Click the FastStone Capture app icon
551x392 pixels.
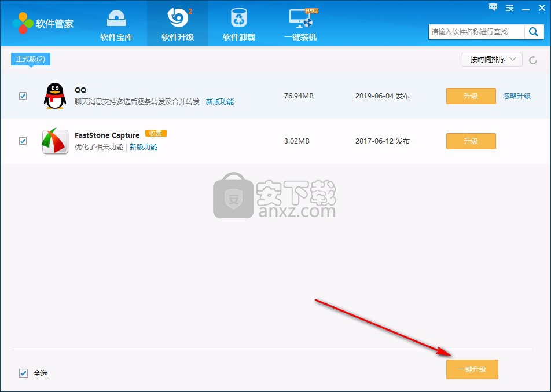[55, 141]
